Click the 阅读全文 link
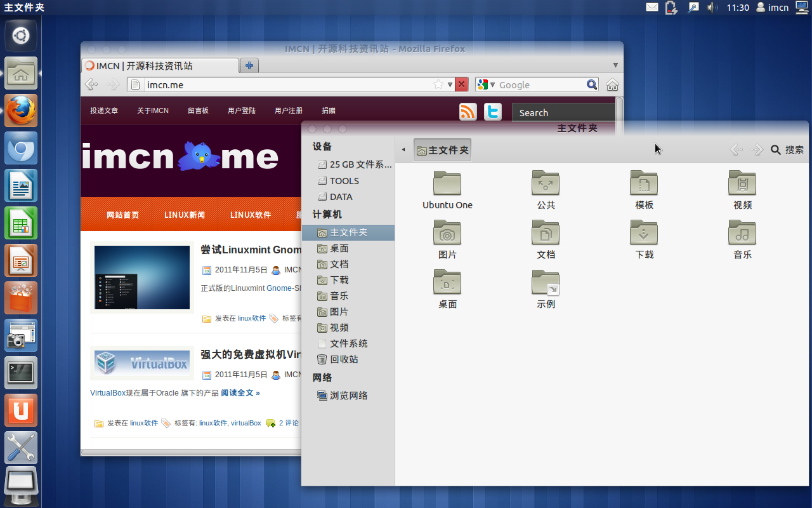Viewport: 812px width, 508px height. 240,393
